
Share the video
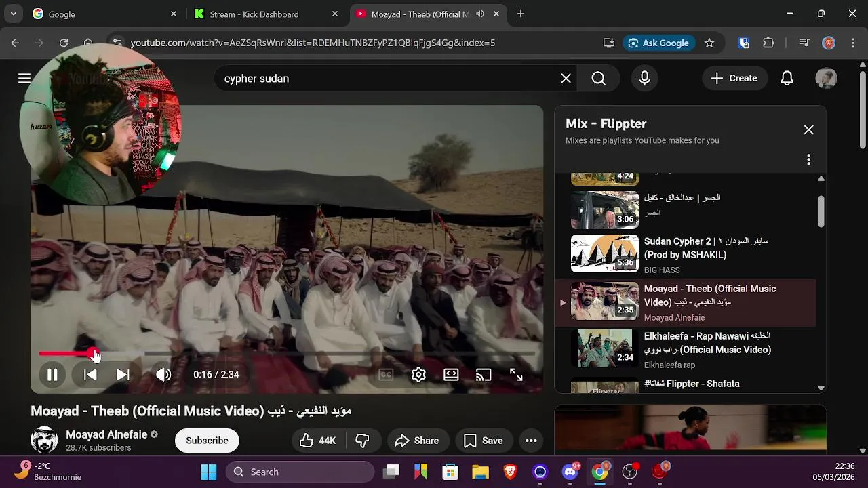pyautogui.click(x=418, y=441)
